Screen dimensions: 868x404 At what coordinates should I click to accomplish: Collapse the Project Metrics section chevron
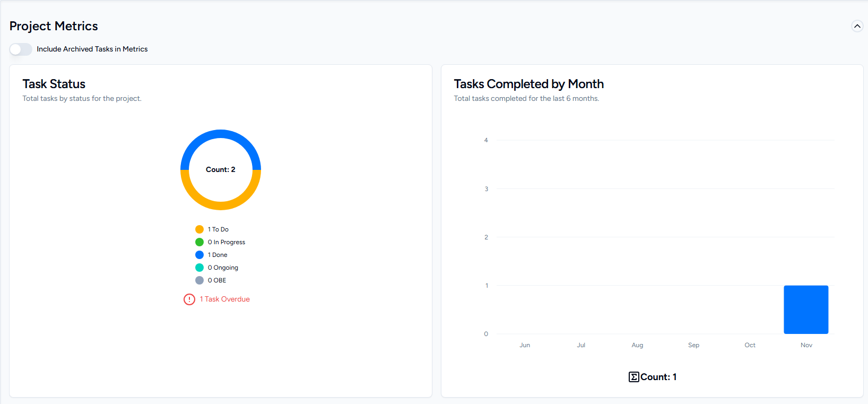[857, 26]
